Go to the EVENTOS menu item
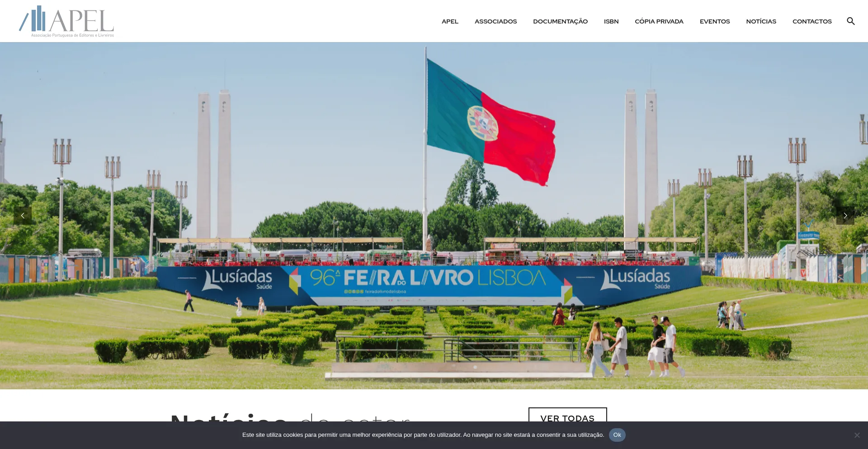Screen dimensions: 868x449 (714, 21)
